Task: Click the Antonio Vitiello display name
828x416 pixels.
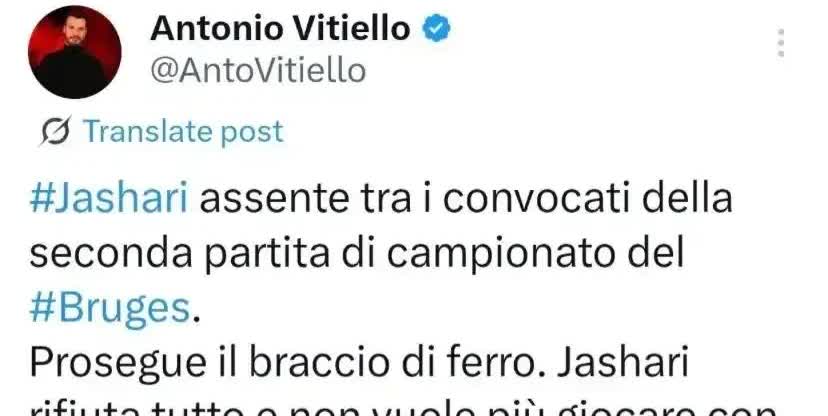Action: (x=280, y=29)
